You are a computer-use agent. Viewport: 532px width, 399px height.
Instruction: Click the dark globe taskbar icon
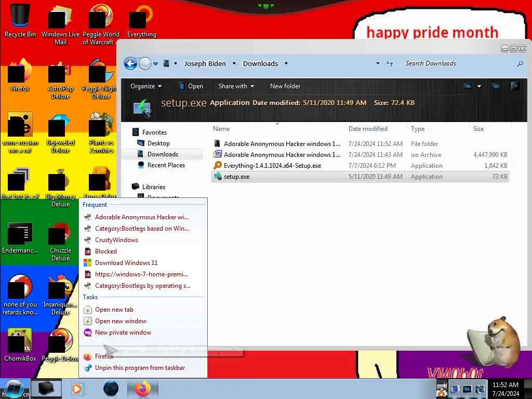(111, 389)
